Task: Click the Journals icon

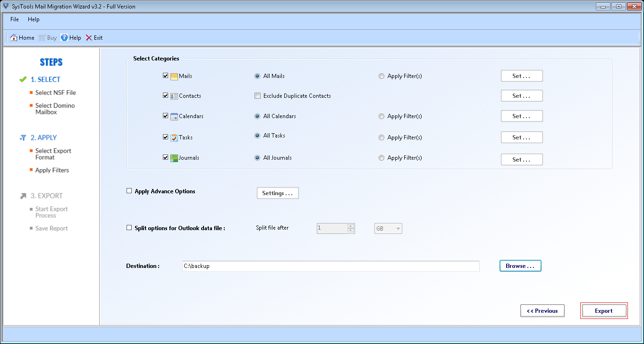Action: pyautogui.click(x=174, y=158)
